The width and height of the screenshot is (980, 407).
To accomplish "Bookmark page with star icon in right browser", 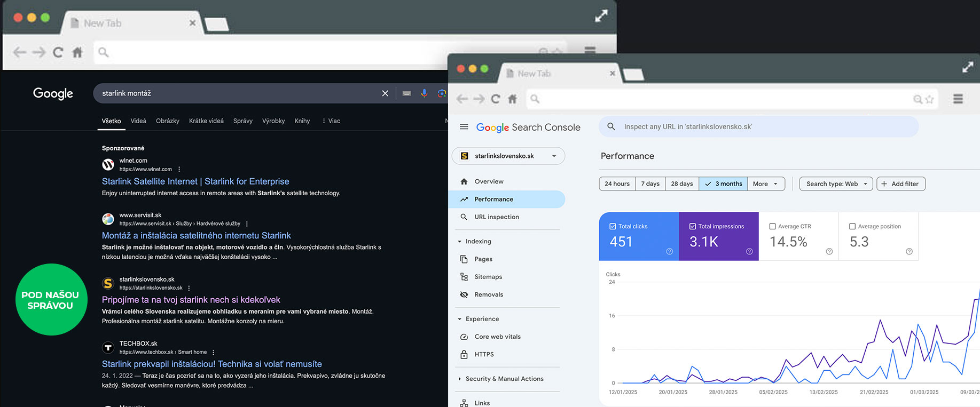I will [930, 99].
